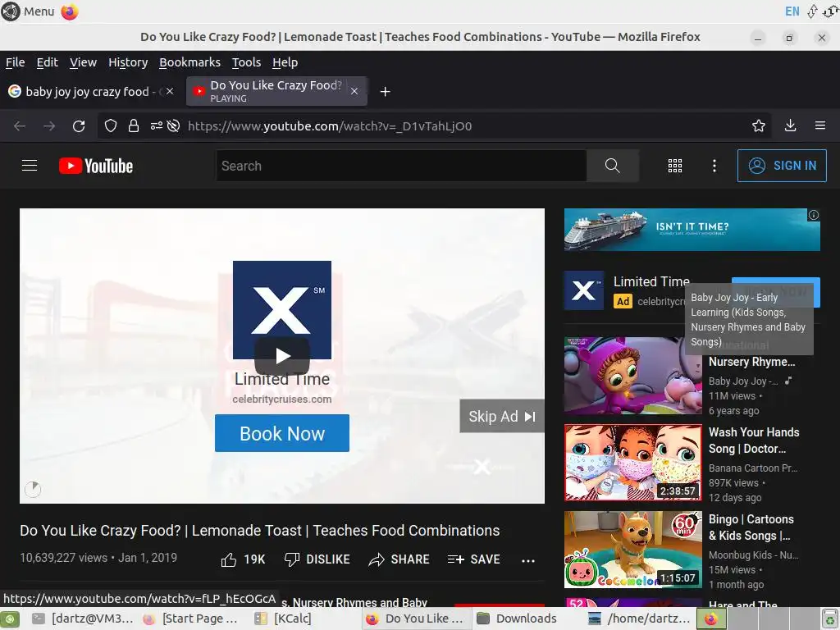This screenshot has width=840, height=630.
Task: Select the Do You Like Crazy Food tab
Action: tap(276, 91)
